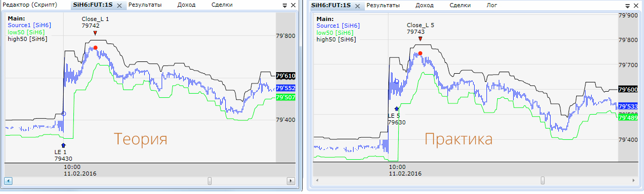Click LE 5 blue entry arrow marker
The height and width of the screenshot is (194, 644).
click(396, 109)
